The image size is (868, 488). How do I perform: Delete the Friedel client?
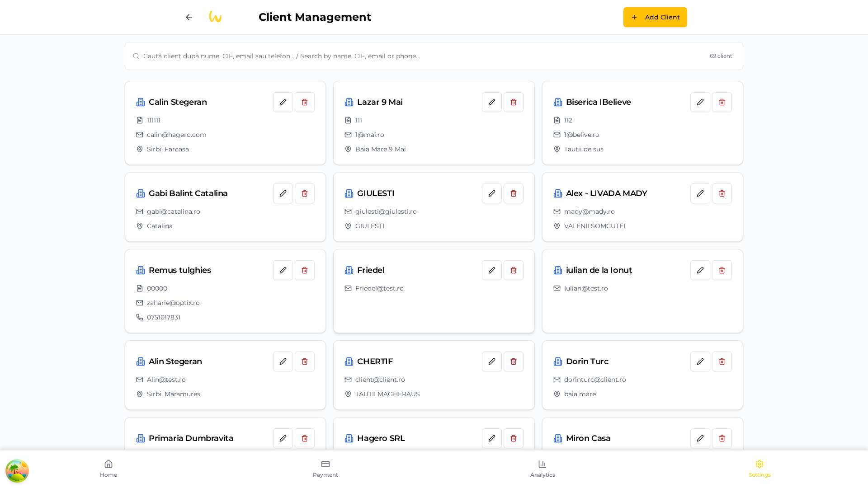coord(514,270)
